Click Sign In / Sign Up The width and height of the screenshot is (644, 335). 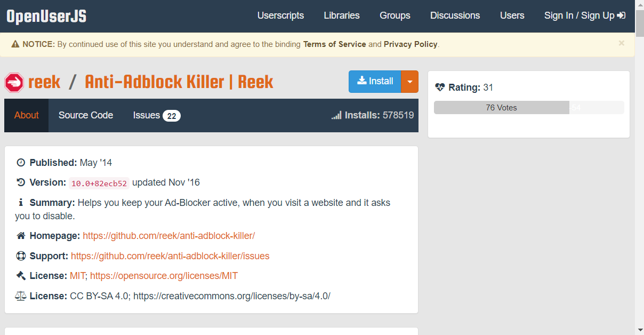pos(585,15)
